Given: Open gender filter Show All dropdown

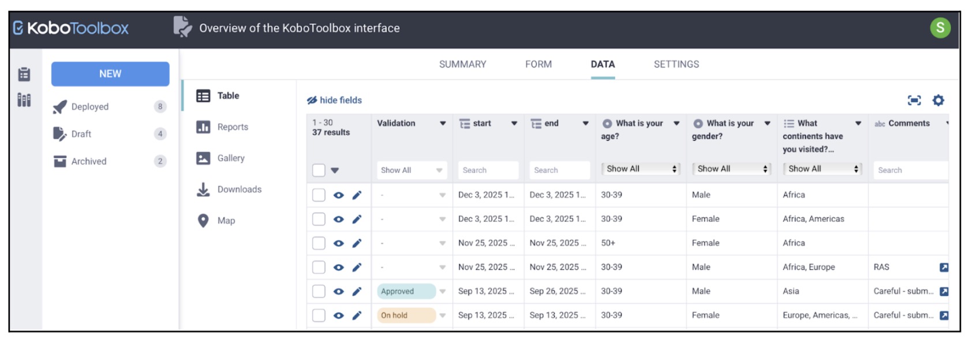Looking at the screenshot, I should 732,169.
